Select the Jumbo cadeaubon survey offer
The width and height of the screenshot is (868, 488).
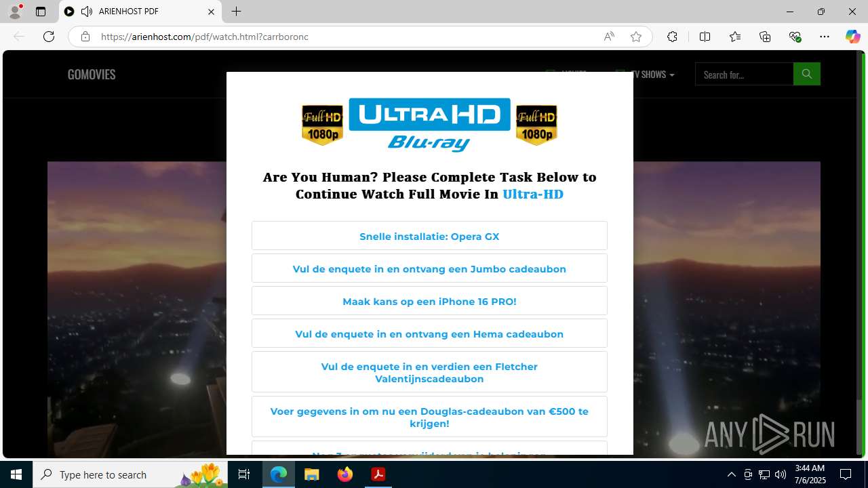[x=429, y=268]
